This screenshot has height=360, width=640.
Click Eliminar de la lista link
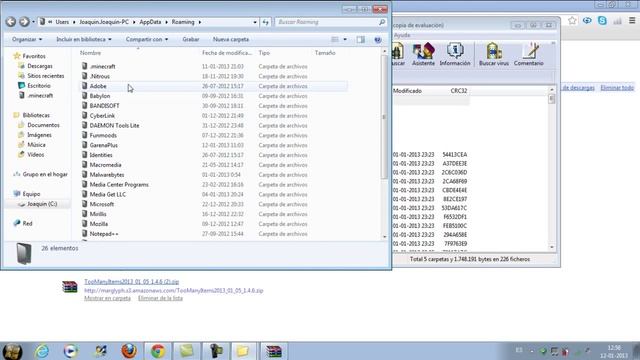160,298
